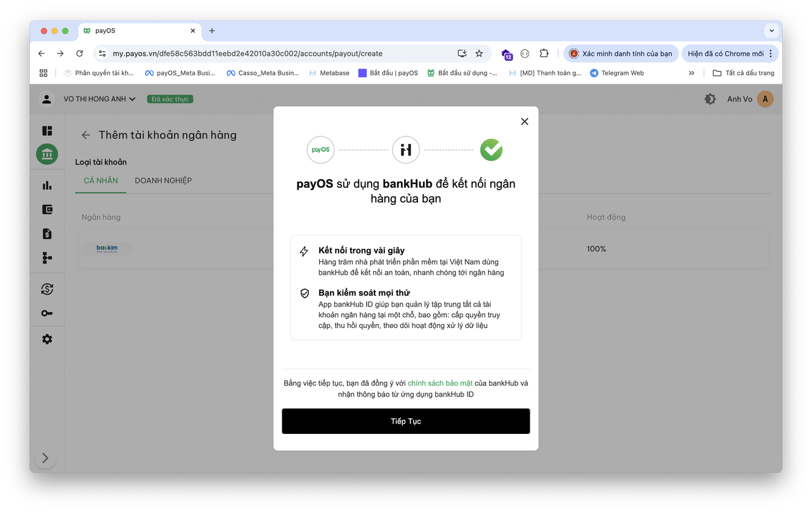Image resolution: width=812 pixels, height=512 pixels.
Task: Close the bankHub connection dialog
Action: [525, 122]
